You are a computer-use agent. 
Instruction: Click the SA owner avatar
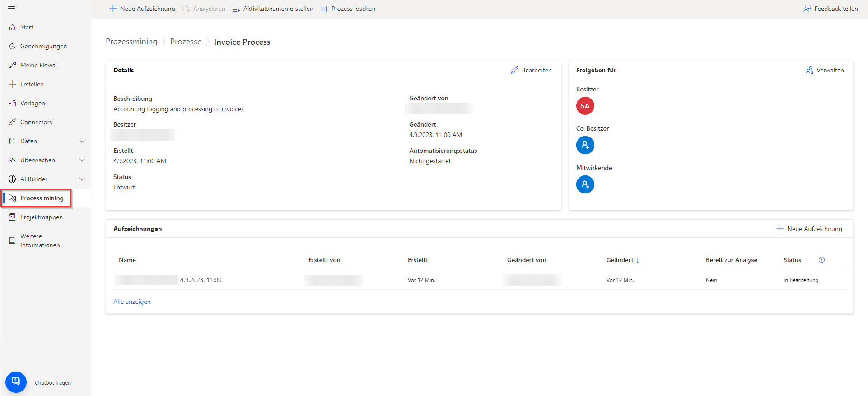pyautogui.click(x=585, y=106)
